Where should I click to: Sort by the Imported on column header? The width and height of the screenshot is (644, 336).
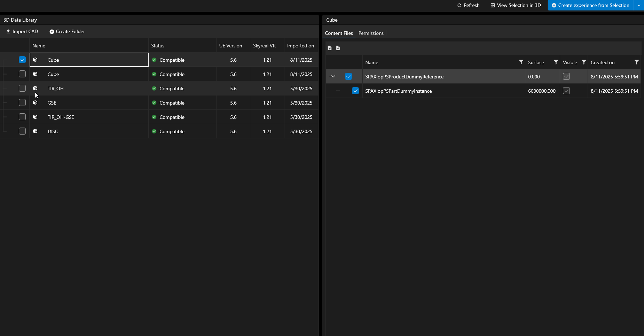click(300, 46)
